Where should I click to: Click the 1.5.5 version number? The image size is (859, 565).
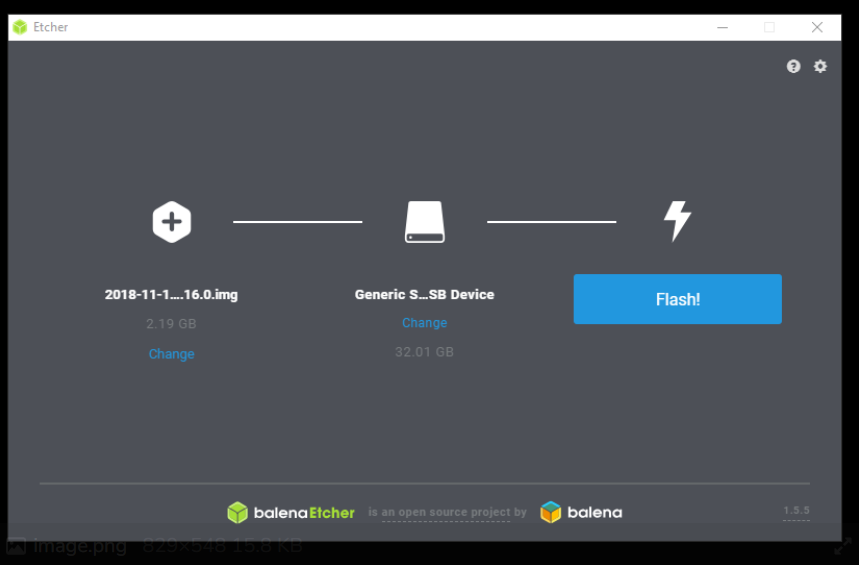797,511
